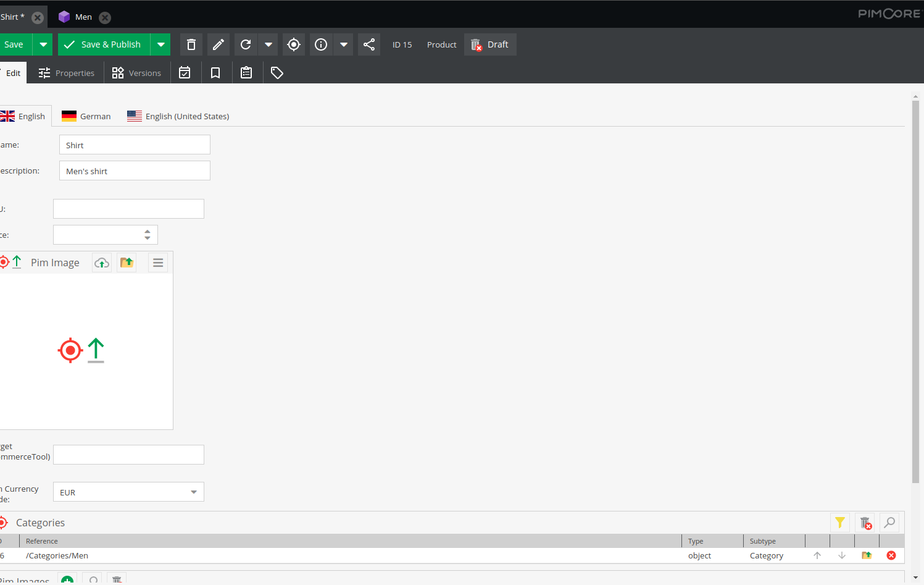This screenshot has width=924, height=585.
Task: Click the Category subtype cell
Action: (774, 555)
